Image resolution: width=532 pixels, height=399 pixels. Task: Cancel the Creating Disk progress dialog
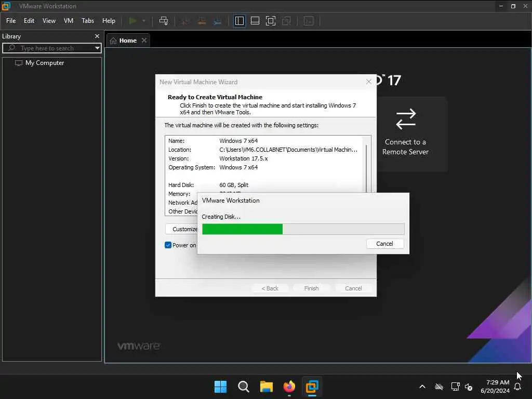point(385,244)
